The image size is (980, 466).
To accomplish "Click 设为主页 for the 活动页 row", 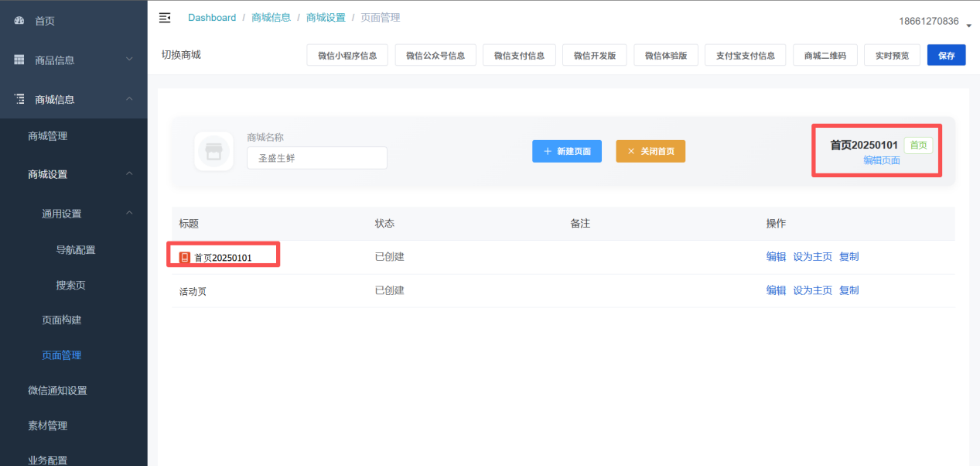I will (x=812, y=290).
